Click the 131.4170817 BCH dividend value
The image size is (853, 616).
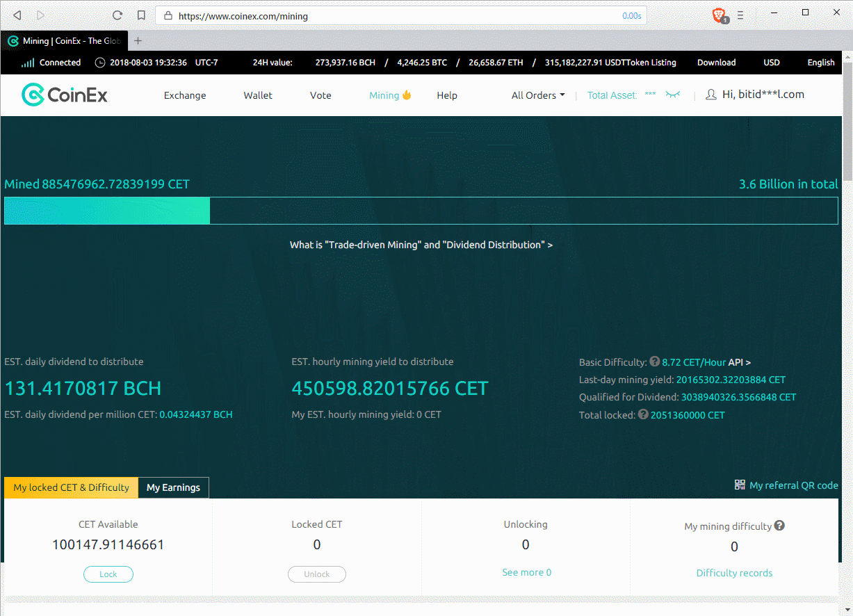click(83, 388)
